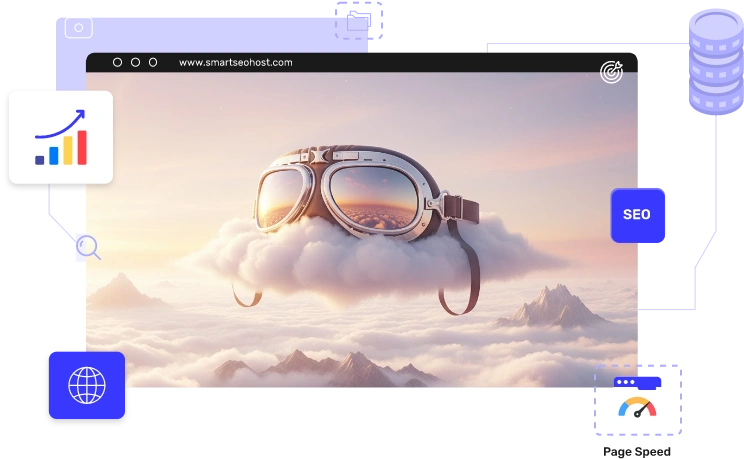Click the middle circle in browser title bar
The image size is (744, 459).
(135, 62)
